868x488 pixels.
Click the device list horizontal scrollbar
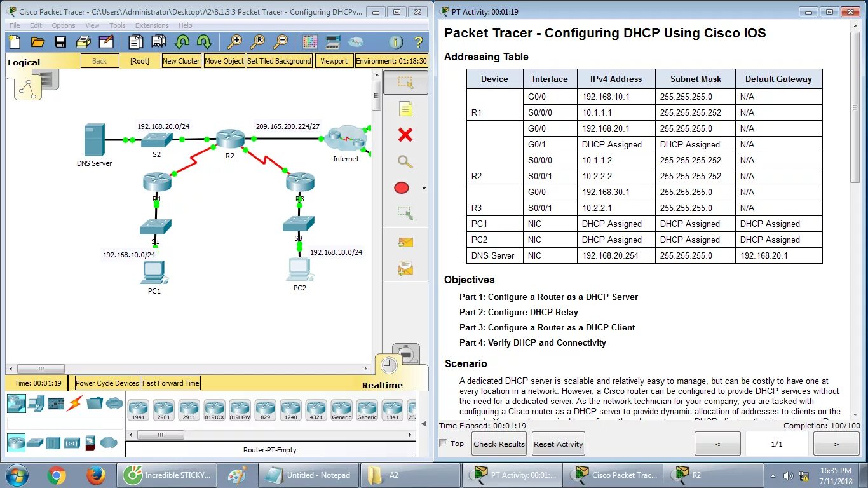[x=161, y=435]
